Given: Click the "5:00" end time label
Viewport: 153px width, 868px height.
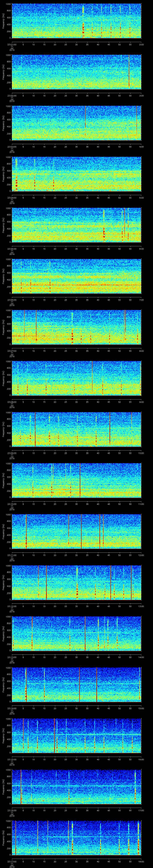Looking at the screenshot, I should click(141, 197).
